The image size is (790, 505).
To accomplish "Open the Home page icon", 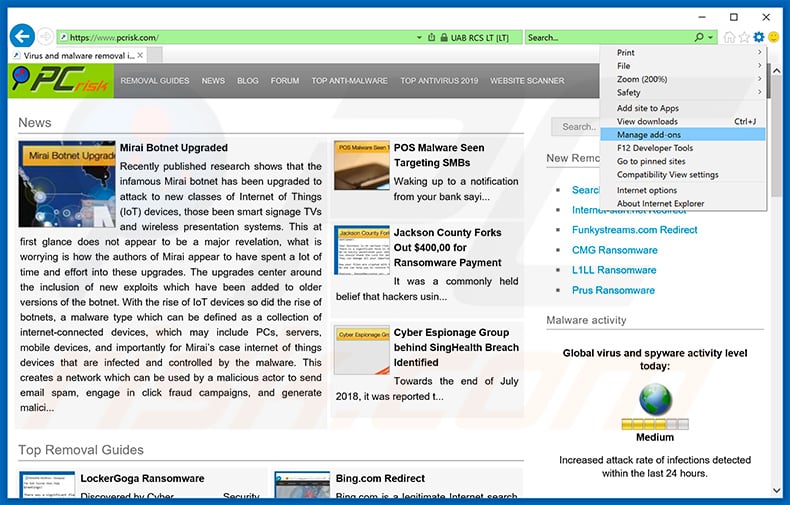I will click(729, 37).
